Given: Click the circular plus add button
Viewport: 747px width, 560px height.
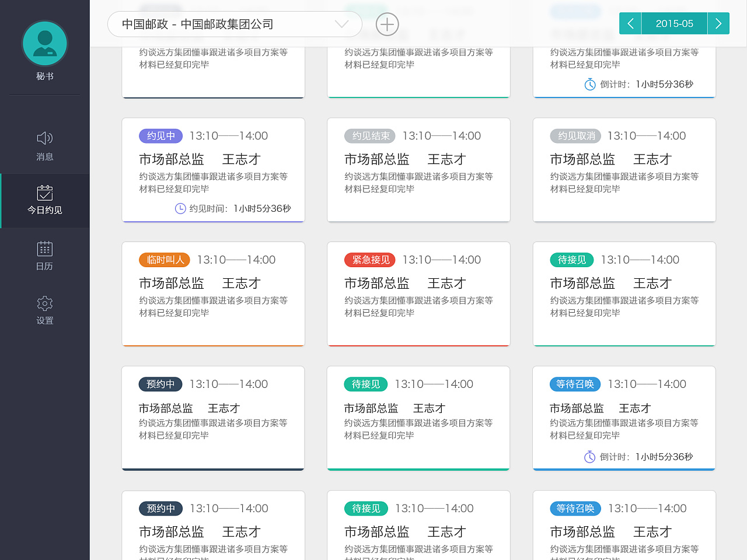Looking at the screenshot, I should (x=387, y=24).
